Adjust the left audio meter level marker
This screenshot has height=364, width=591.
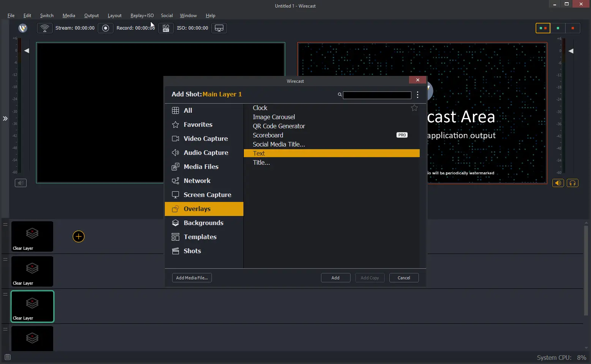[27, 50]
